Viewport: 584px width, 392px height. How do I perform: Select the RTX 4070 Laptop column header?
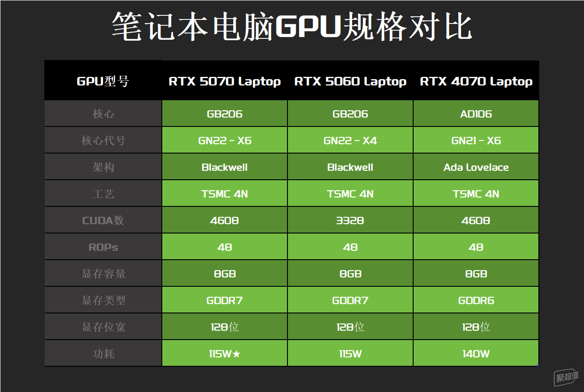click(476, 81)
